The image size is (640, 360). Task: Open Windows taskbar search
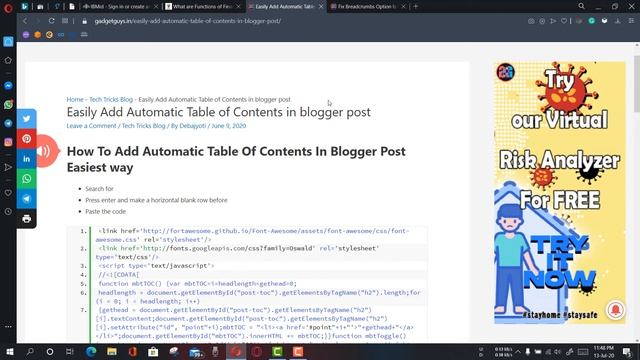click(30, 351)
